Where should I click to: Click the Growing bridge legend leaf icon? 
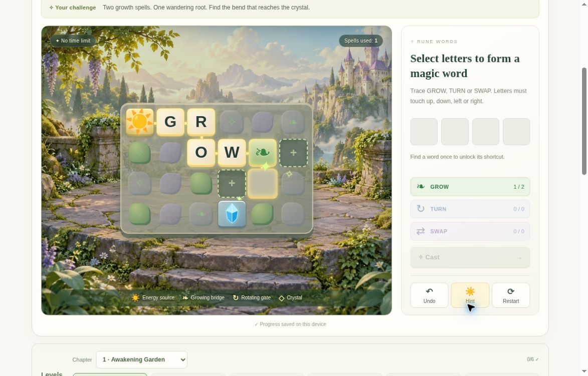coord(185,298)
